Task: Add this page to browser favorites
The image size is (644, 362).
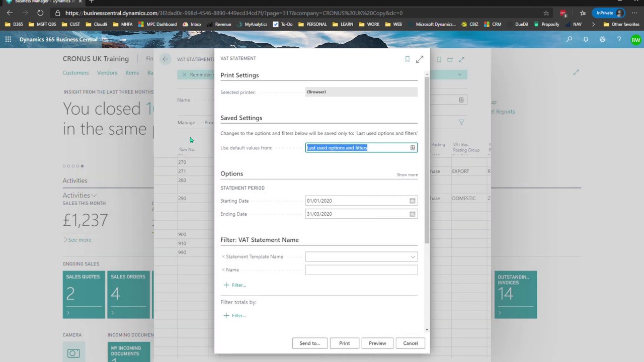Action: (x=546, y=13)
